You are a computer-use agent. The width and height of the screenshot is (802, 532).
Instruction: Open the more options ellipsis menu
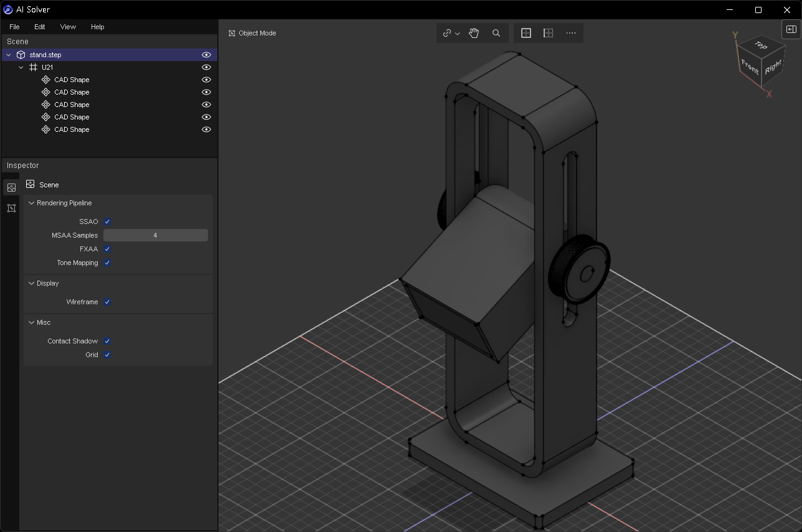tap(571, 33)
